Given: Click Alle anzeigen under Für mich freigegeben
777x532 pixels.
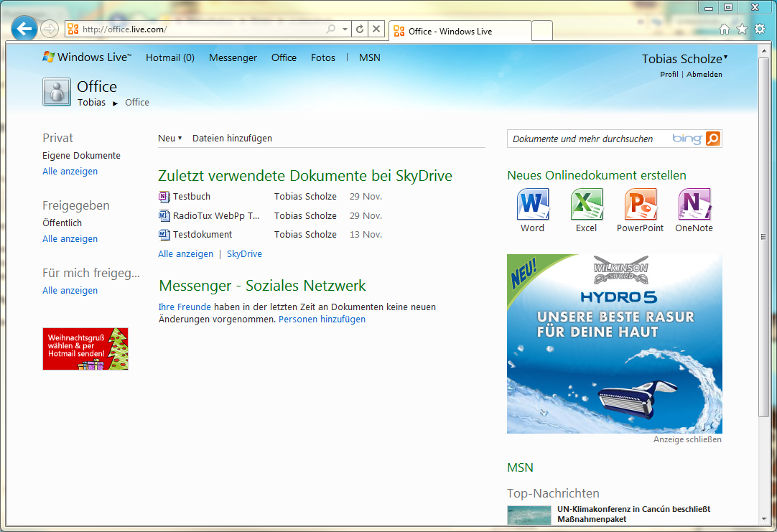Looking at the screenshot, I should [x=70, y=290].
